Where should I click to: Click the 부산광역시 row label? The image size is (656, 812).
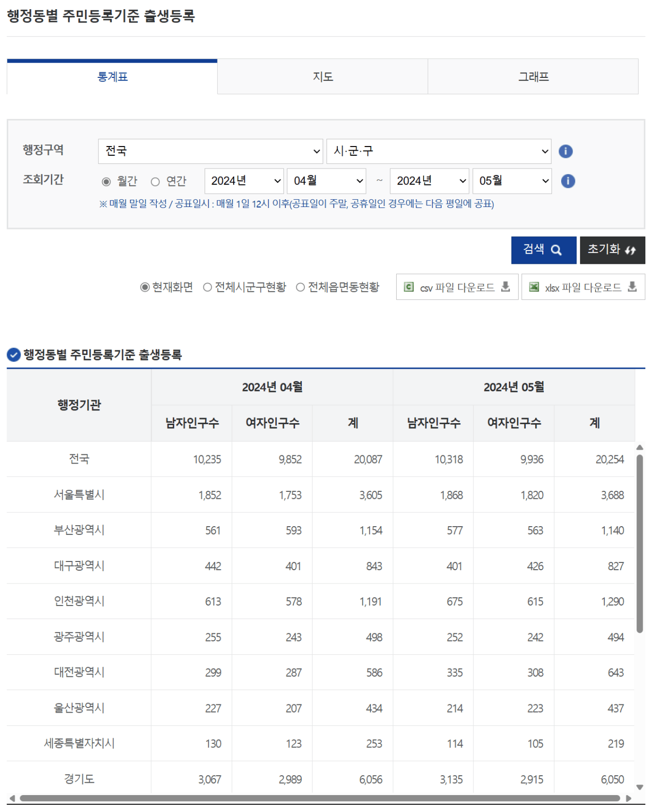79,530
